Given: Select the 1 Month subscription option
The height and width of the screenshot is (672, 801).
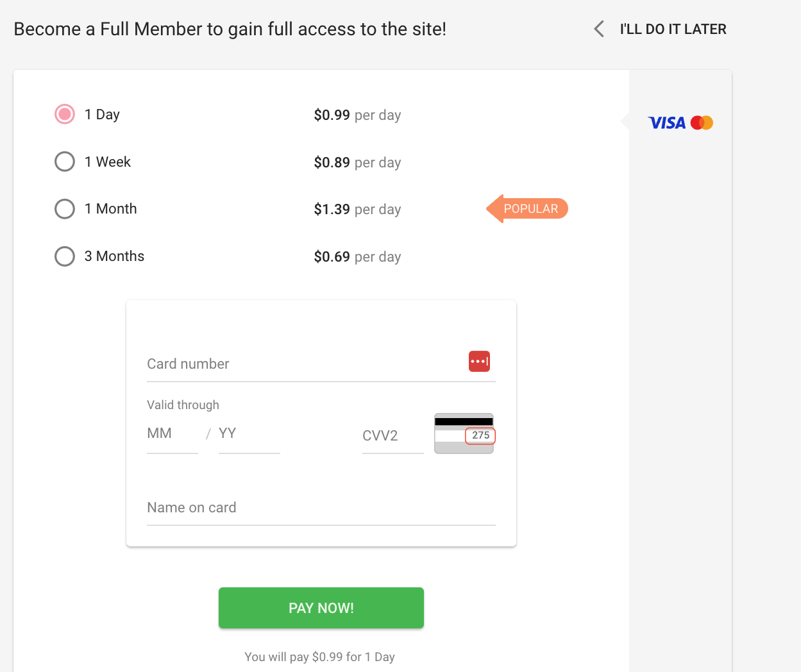Looking at the screenshot, I should pos(64,208).
